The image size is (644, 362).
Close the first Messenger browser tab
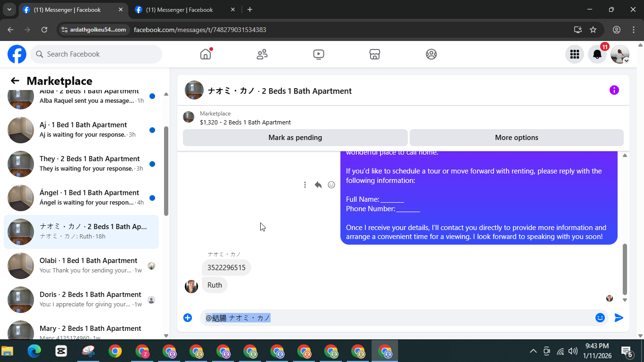121,10
